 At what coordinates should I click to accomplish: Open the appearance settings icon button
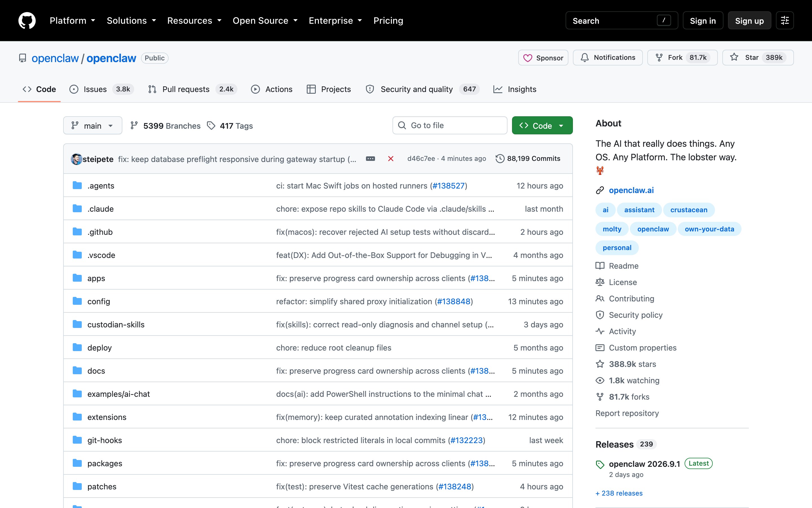784,21
